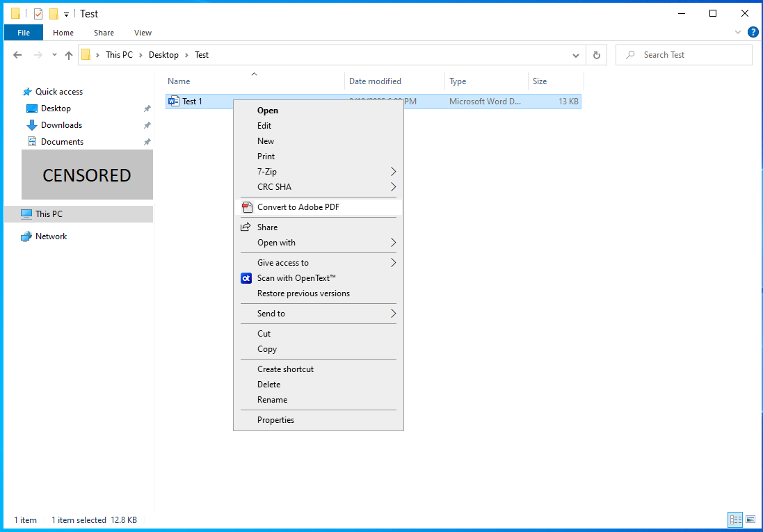Viewport: 763px width, 532px height.
Task: Open the View ribbon tab
Action: click(x=143, y=33)
